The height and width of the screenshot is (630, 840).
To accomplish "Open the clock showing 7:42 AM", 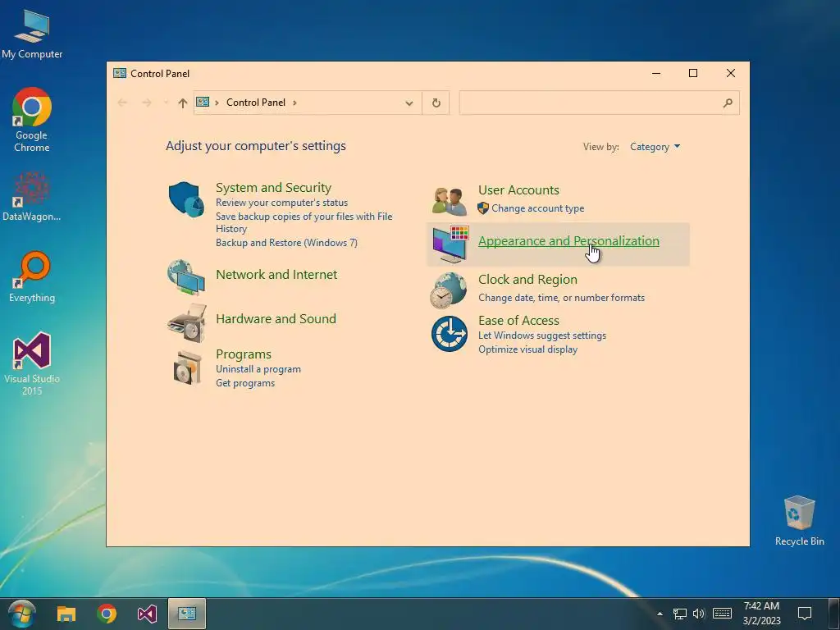I will [x=761, y=614].
